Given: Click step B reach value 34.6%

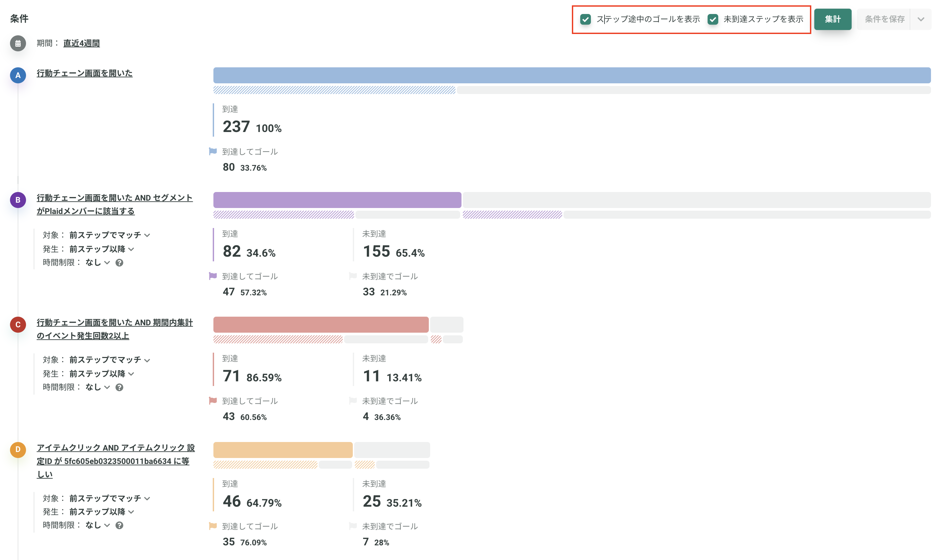Looking at the screenshot, I should click(x=261, y=253).
